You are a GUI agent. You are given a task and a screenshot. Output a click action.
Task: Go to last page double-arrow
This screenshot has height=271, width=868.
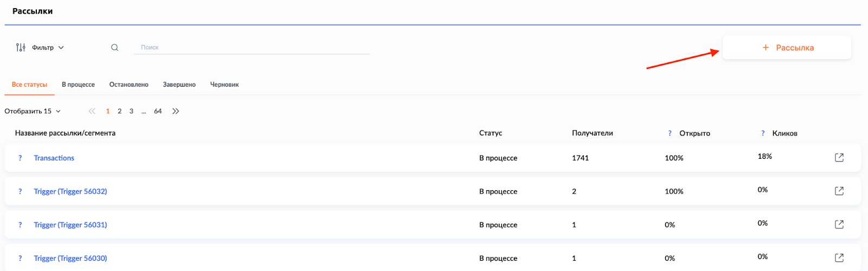point(176,111)
